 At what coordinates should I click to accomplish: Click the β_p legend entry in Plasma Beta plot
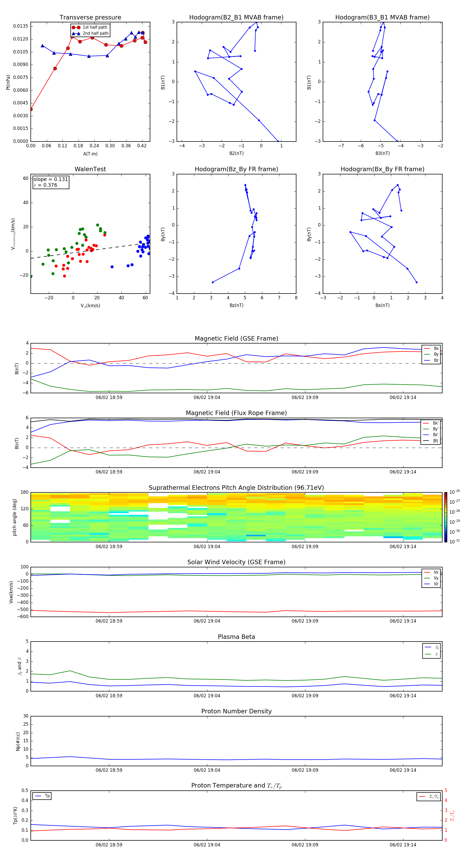(x=431, y=647)
